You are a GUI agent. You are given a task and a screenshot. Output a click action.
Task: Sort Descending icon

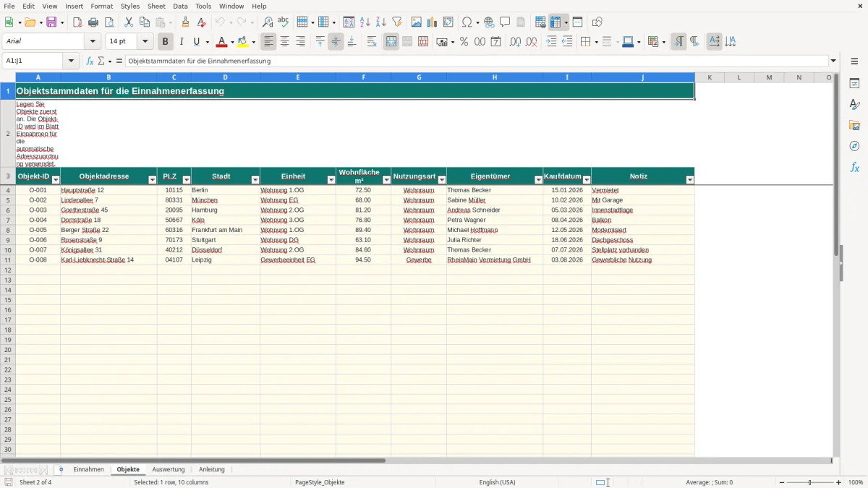380,22
